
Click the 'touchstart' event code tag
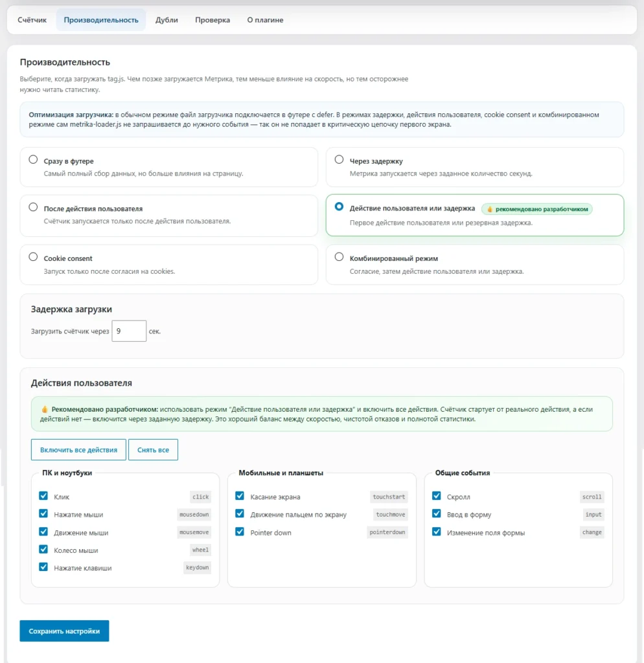point(389,497)
